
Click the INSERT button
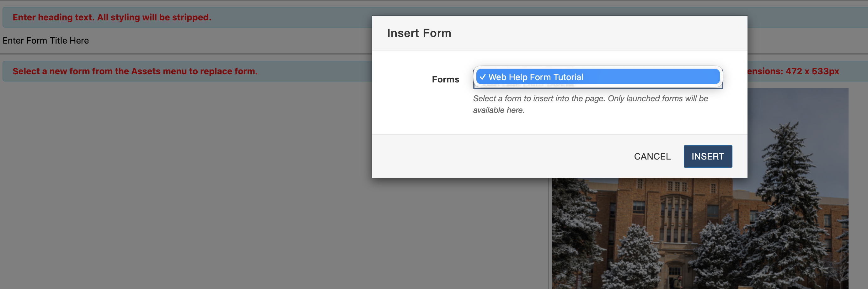[708, 156]
